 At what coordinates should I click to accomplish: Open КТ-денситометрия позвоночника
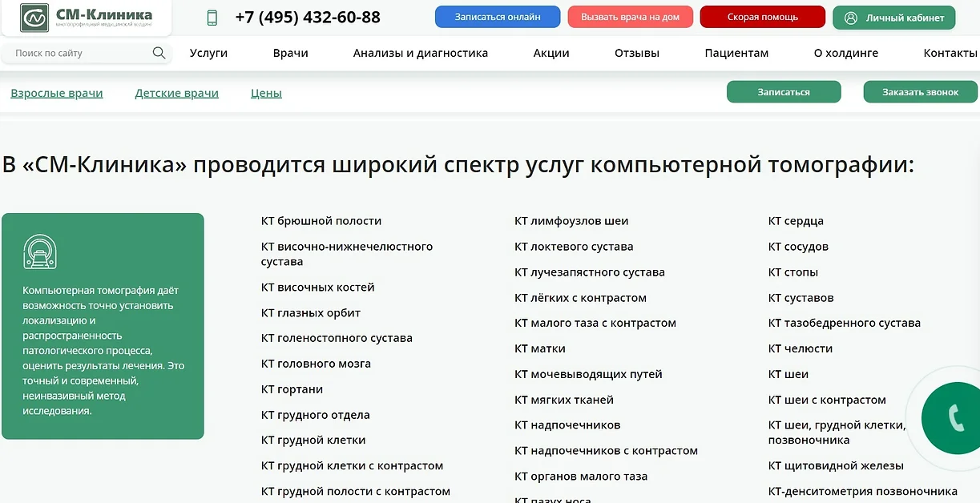(x=863, y=491)
